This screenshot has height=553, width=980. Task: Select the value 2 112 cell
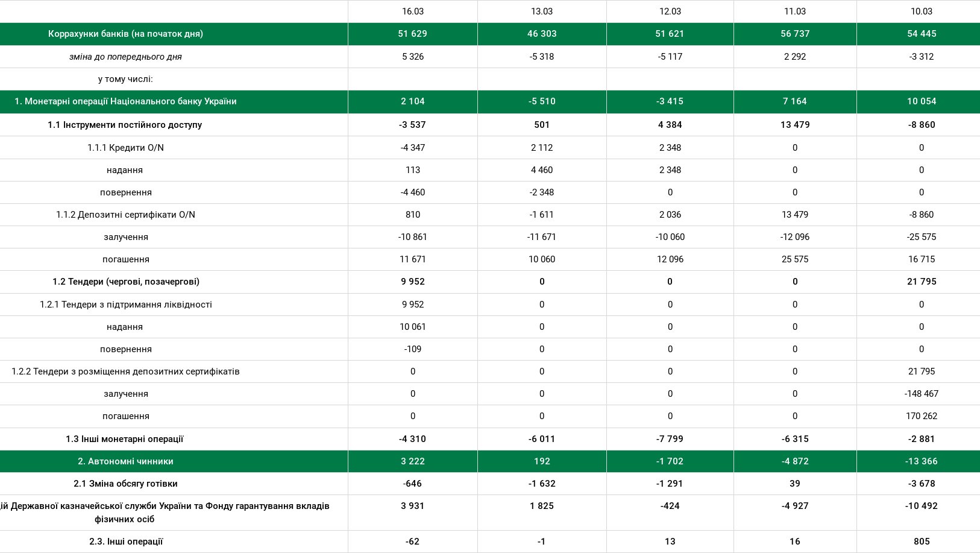click(x=542, y=148)
